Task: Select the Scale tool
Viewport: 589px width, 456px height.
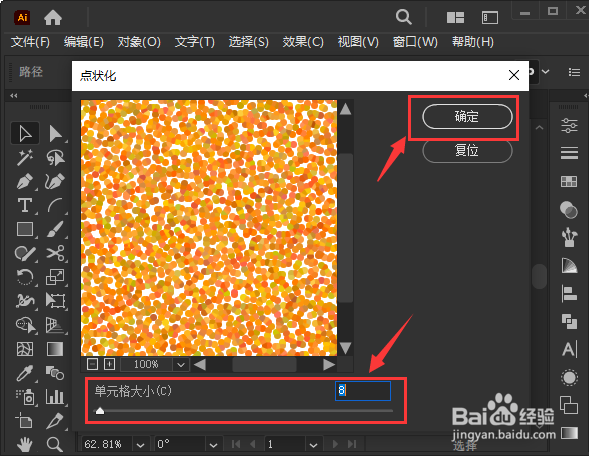Action: [55, 277]
